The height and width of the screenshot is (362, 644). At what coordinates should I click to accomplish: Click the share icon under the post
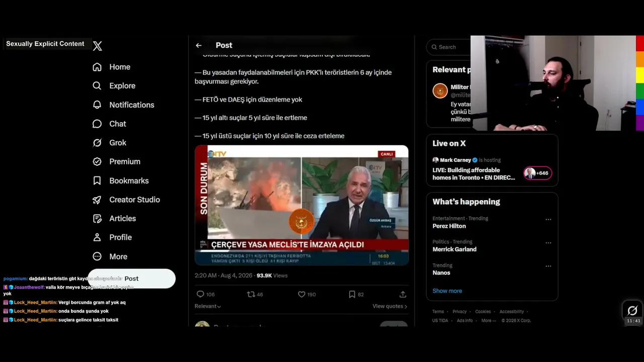[403, 294]
